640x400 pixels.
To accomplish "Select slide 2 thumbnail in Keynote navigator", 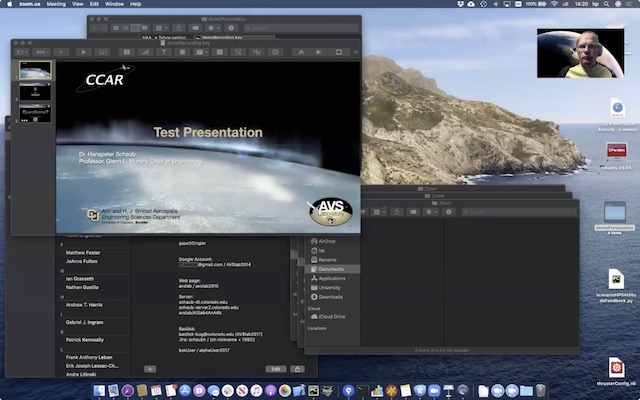I will point(36,92).
